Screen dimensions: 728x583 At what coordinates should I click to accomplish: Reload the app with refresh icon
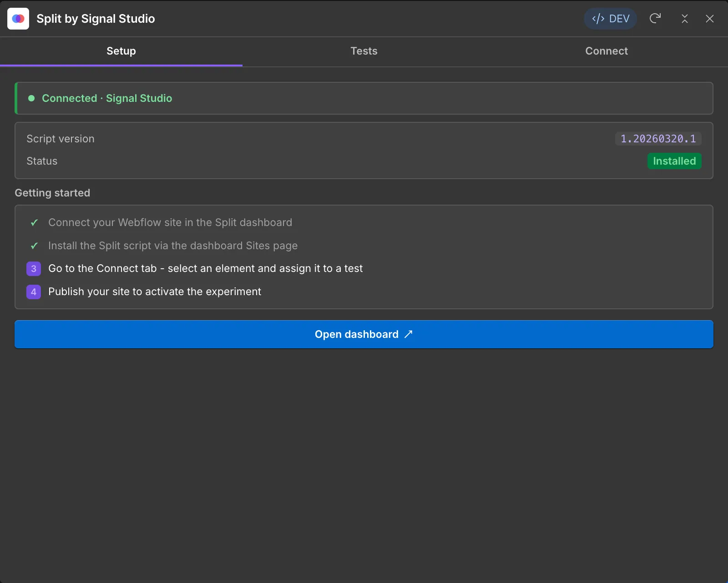tap(655, 18)
